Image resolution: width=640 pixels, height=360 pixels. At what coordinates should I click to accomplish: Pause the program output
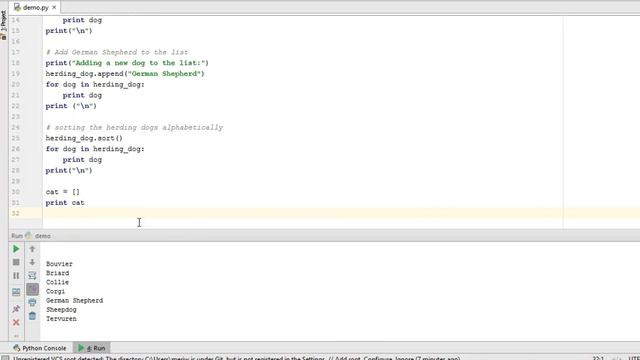[16, 276]
